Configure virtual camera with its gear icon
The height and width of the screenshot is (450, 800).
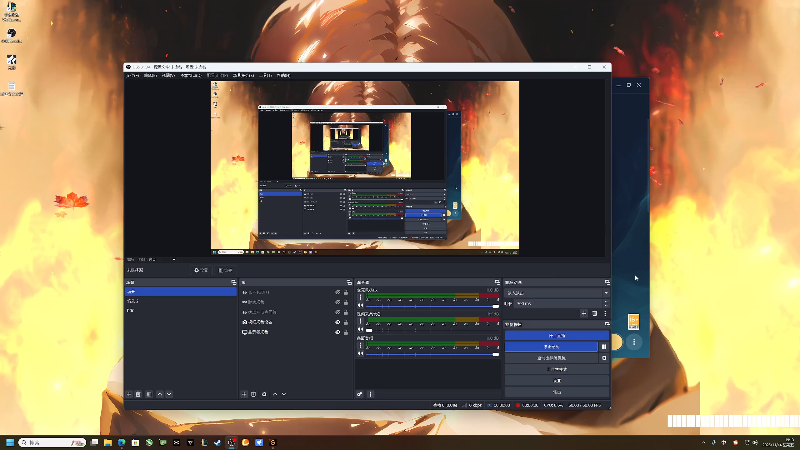coord(604,358)
